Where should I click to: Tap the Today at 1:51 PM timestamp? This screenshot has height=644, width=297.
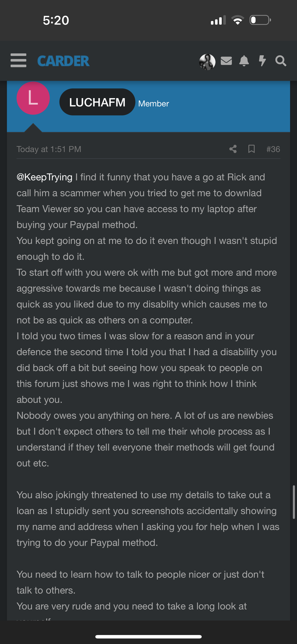(x=49, y=149)
